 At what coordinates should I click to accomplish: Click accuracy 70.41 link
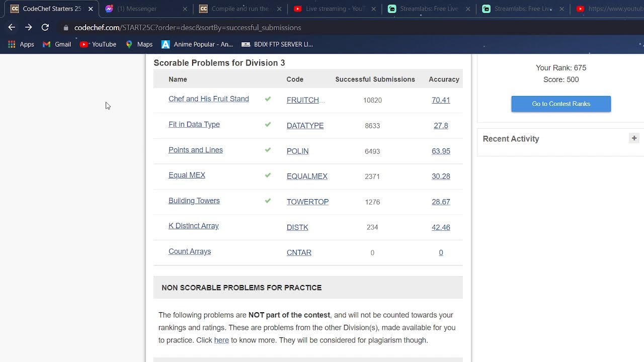[x=441, y=100]
